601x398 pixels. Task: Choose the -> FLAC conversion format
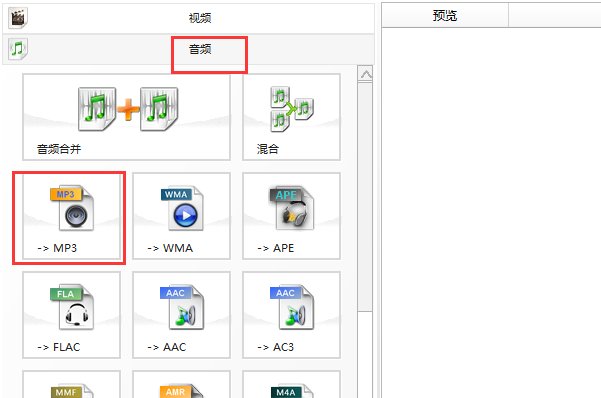coord(71,315)
